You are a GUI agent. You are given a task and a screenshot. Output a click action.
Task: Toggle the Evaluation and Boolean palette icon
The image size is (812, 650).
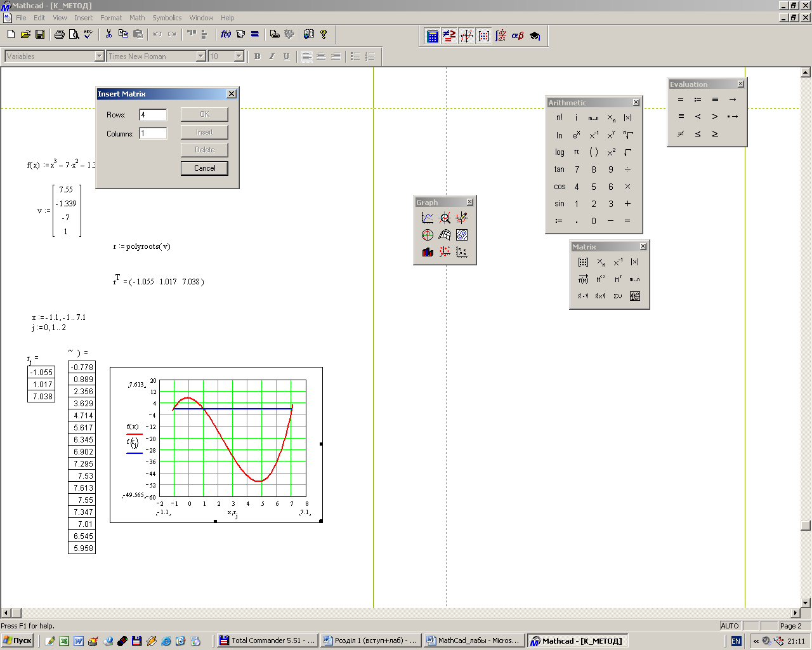(450, 36)
